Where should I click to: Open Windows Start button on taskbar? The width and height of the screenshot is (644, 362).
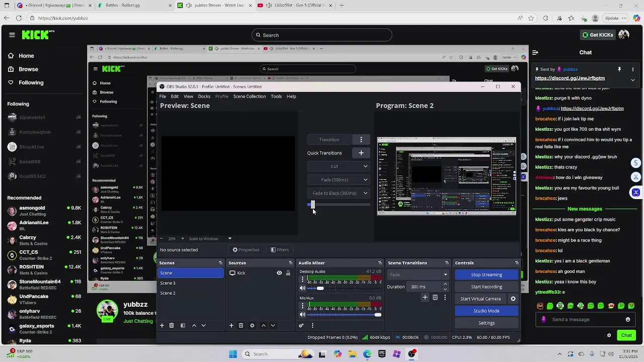coord(233,354)
